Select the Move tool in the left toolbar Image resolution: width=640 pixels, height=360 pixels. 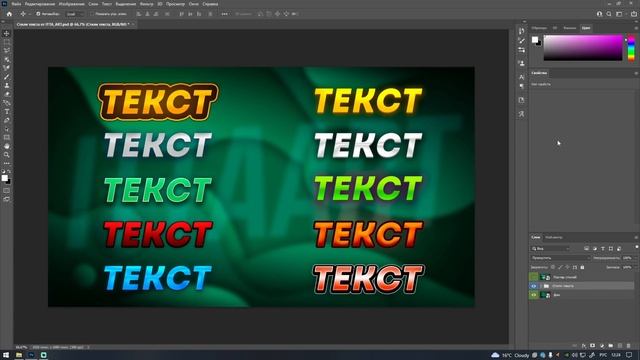[x=7, y=33]
